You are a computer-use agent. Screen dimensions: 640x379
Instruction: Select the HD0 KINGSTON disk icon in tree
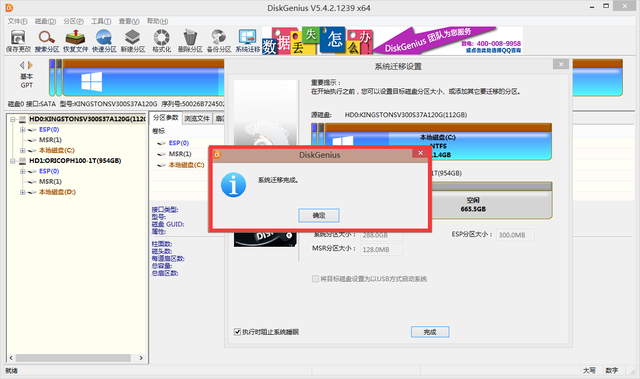pyautogui.click(x=22, y=119)
